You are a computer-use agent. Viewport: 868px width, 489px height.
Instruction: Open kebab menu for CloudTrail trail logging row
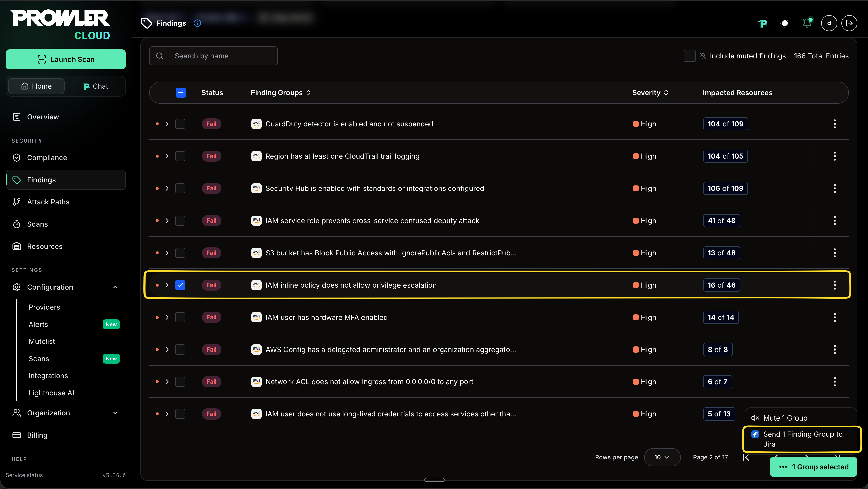tap(835, 156)
